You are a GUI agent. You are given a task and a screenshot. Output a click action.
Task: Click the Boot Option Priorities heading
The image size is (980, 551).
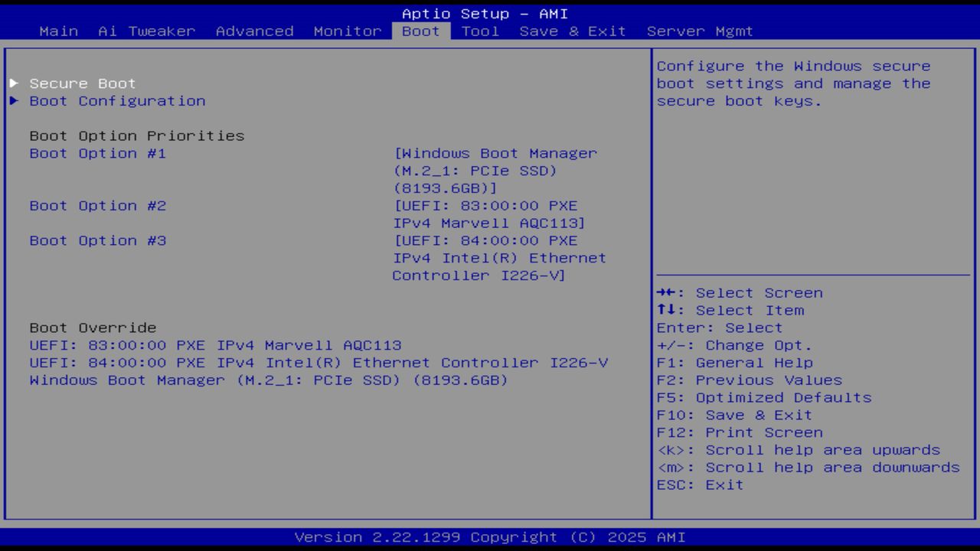coord(137,135)
